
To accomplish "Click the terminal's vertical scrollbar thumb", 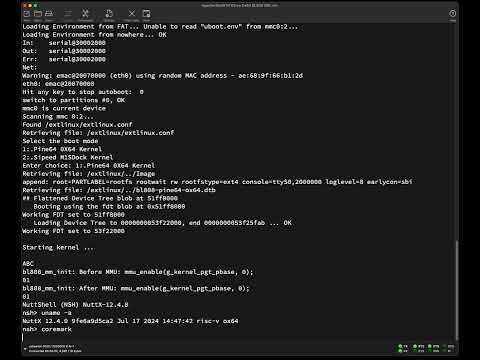I will click(x=457, y=290).
